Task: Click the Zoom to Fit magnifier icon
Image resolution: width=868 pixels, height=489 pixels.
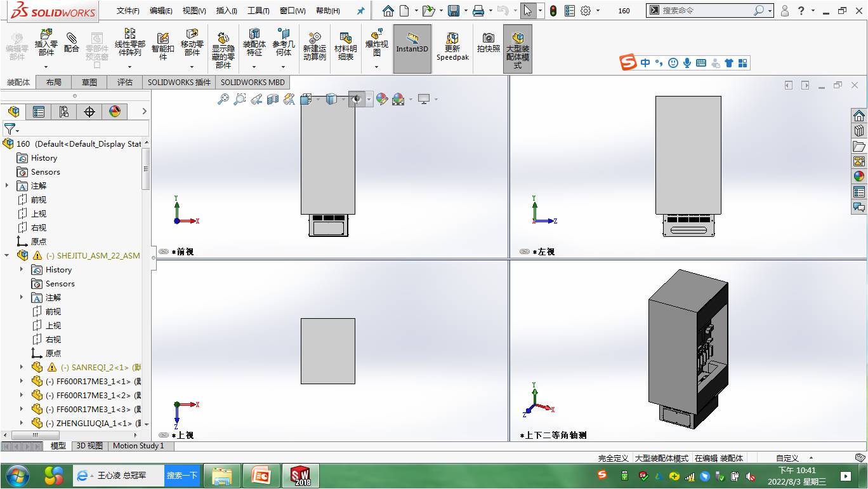Action: point(223,99)
